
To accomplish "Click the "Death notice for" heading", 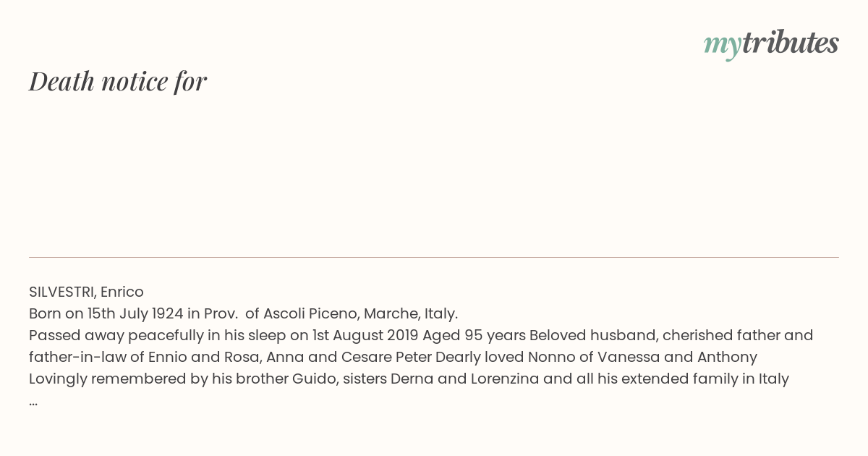I will tap(118, 81).
